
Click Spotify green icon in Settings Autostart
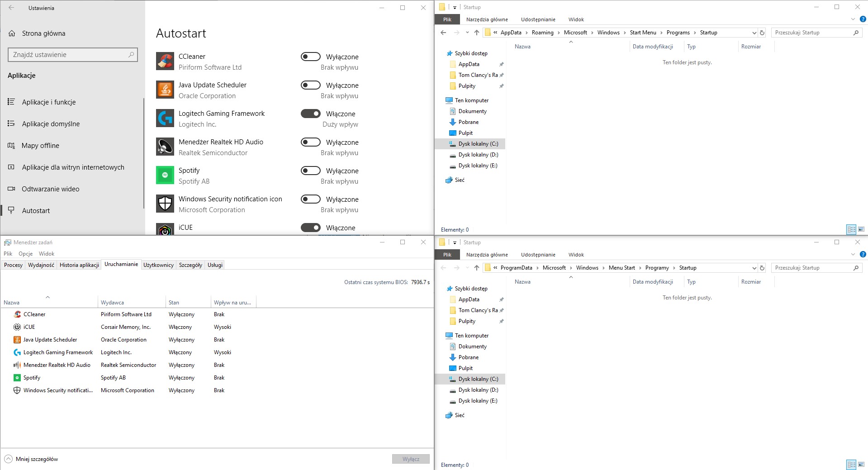pos(165,175)
